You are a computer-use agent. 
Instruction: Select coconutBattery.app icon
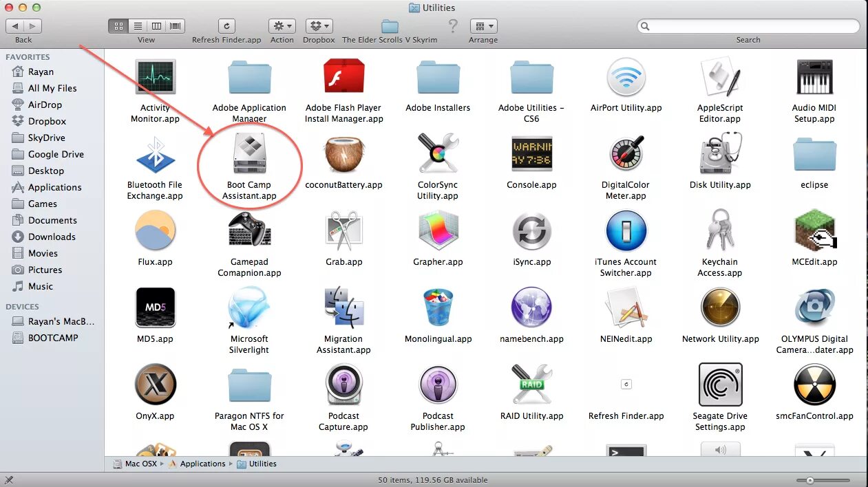click(x=343, y=154)
